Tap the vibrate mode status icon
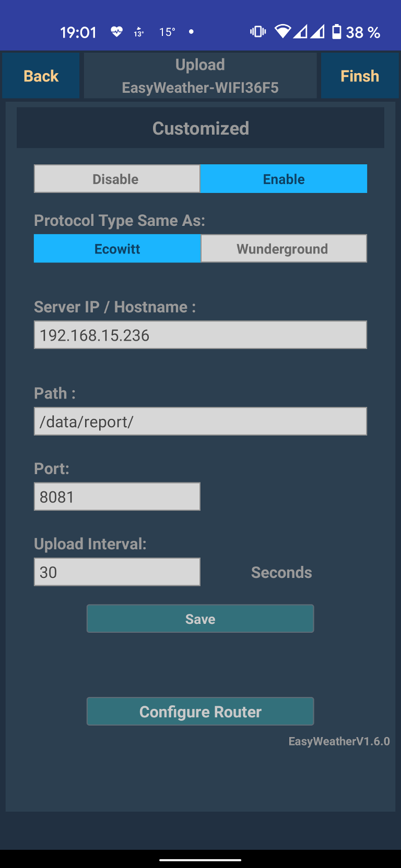The height and width of the screenshot is (868, 401). (258, 32)
